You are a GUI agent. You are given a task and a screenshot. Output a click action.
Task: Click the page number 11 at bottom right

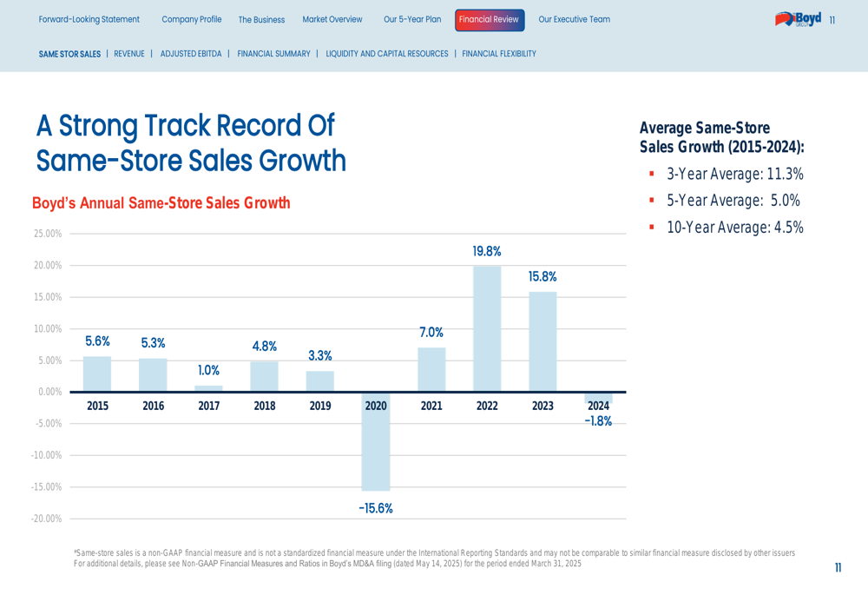(838, 568)
